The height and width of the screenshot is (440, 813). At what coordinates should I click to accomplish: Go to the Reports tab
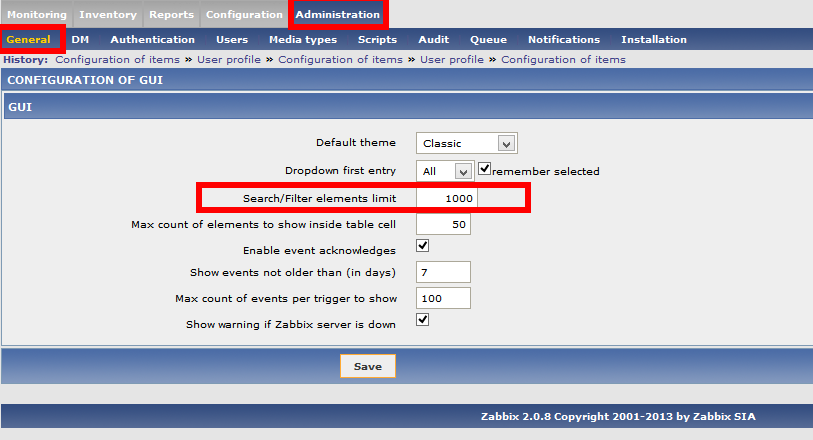point(171,15)
